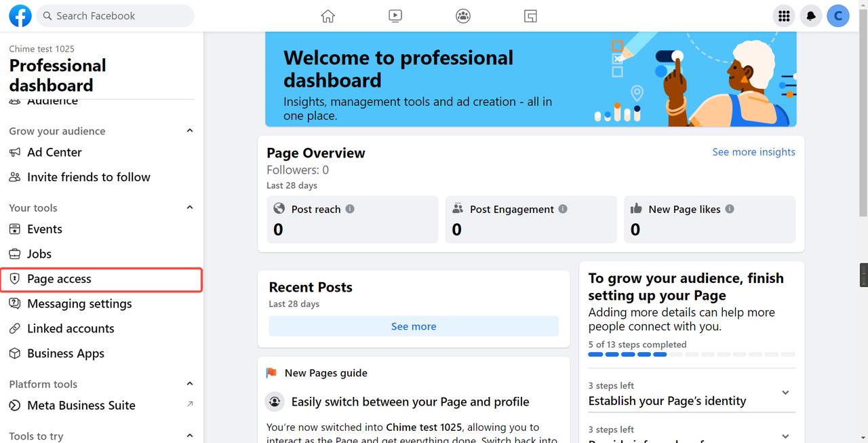Click See more under Recent Posts
The image size is (868, 443).
414,326
